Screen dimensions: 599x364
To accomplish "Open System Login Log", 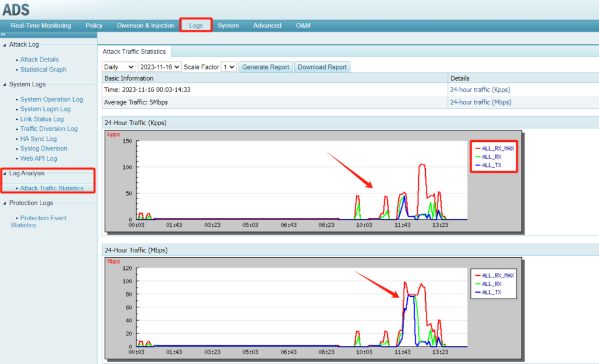I will (x=46, y=109).
